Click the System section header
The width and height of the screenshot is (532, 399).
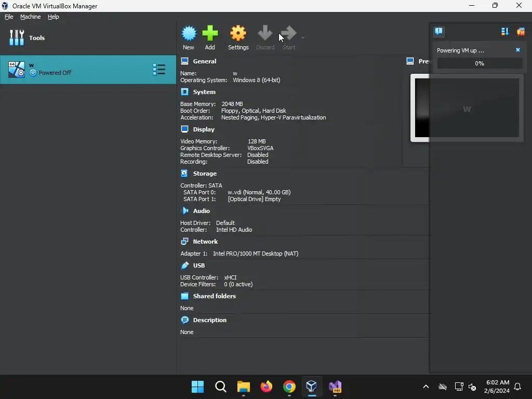click(204, 92)
